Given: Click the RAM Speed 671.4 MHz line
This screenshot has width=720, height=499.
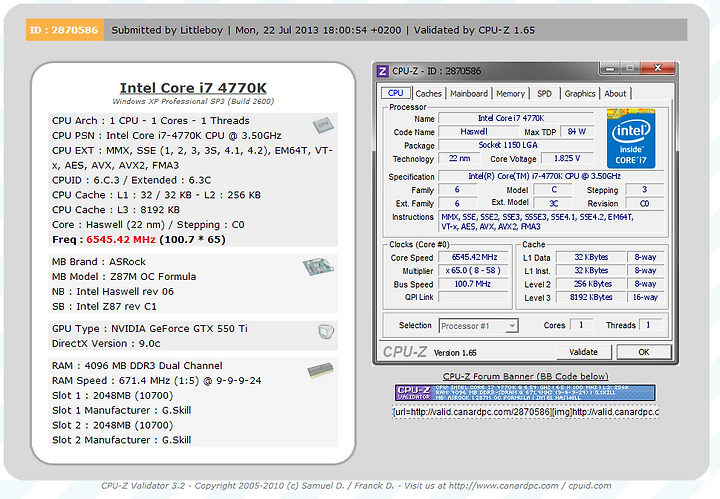Looking at the screenshot, I should coord(157,381).
